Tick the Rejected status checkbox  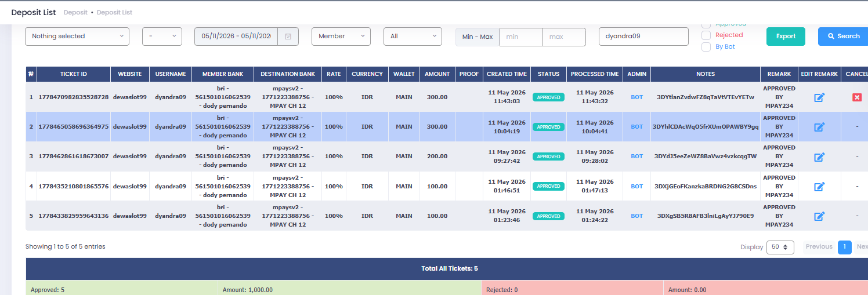click(706, 35)
